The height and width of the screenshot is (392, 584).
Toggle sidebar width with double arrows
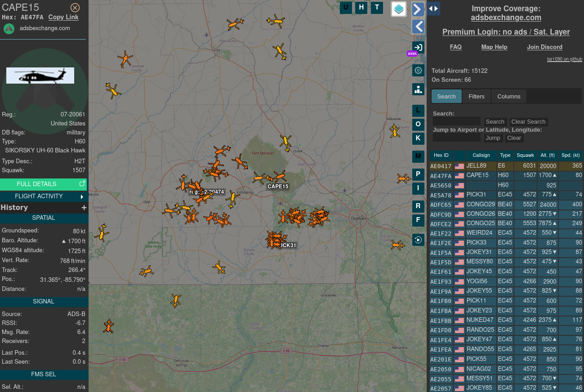[433, 9]
